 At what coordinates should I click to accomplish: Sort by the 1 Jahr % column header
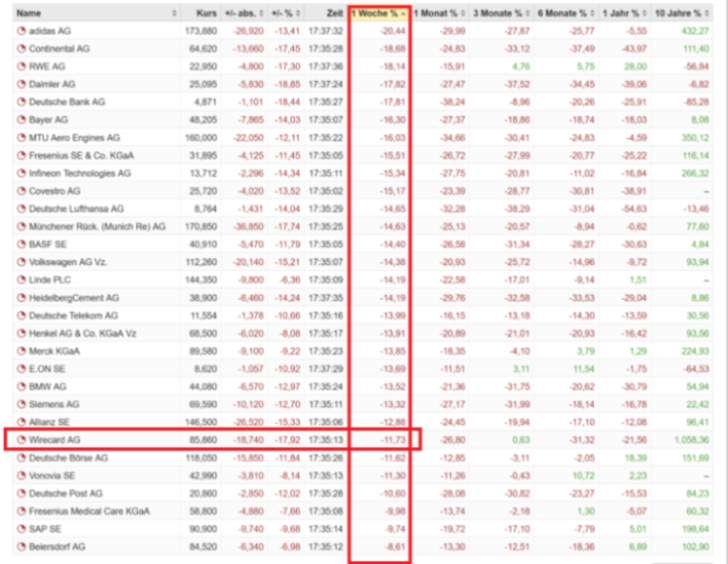[x=624, y=13]
